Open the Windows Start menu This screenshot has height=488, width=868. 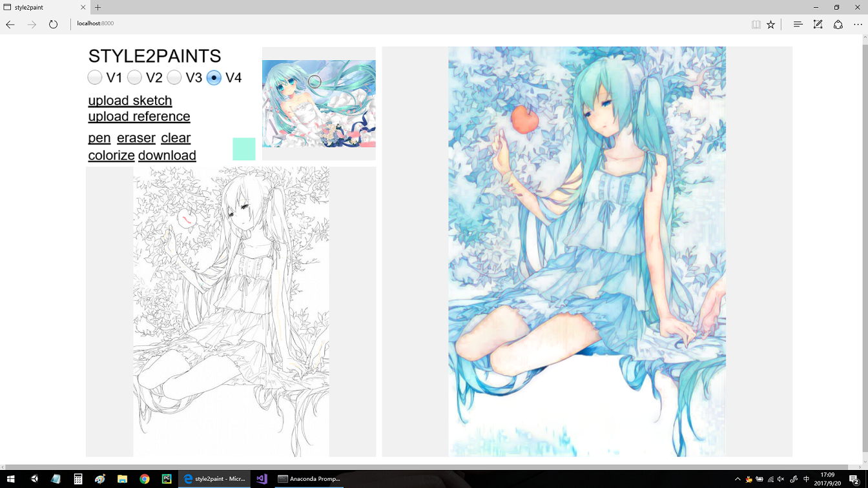tap(10, 479)
